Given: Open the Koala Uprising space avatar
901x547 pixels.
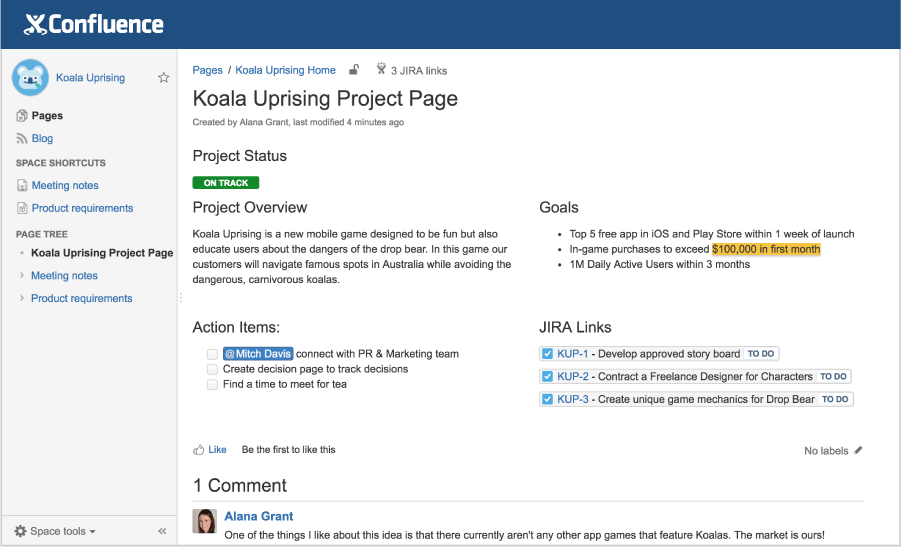Looking at the screenshot, I should [x=30, y=78].
